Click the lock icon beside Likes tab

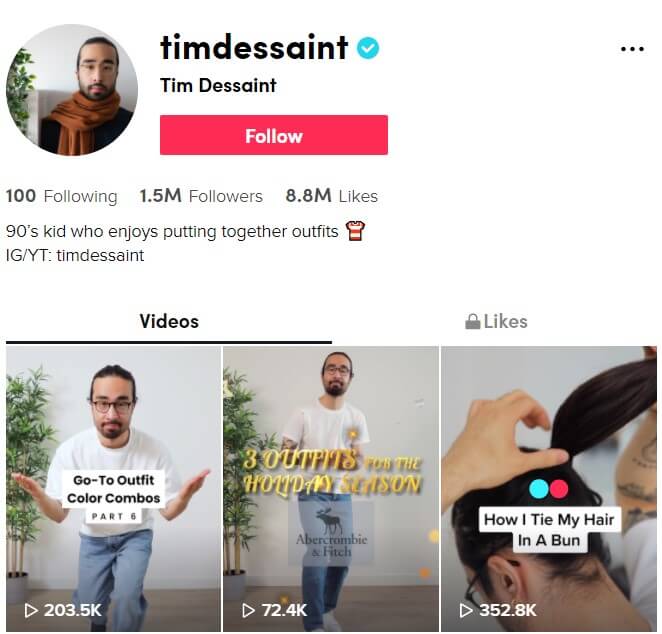[x=472, y=322]
